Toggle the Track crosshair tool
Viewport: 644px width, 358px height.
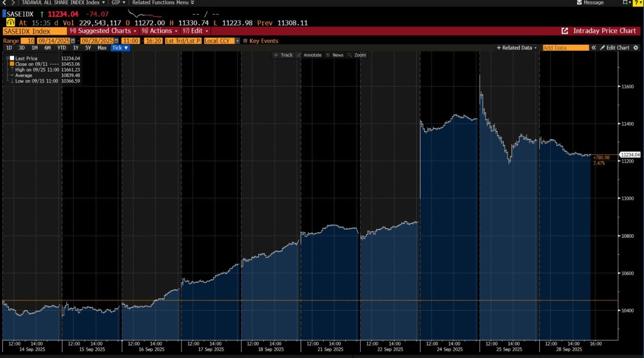pos(283,55)
